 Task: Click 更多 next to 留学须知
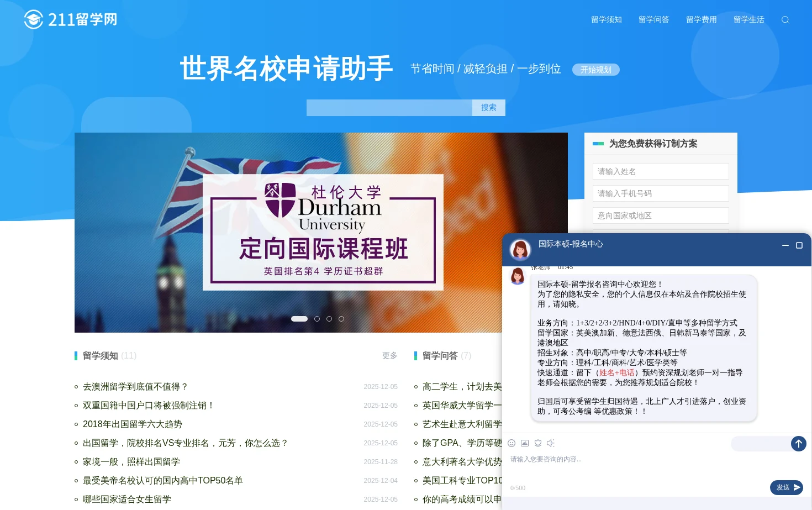(x=390, y=356)
